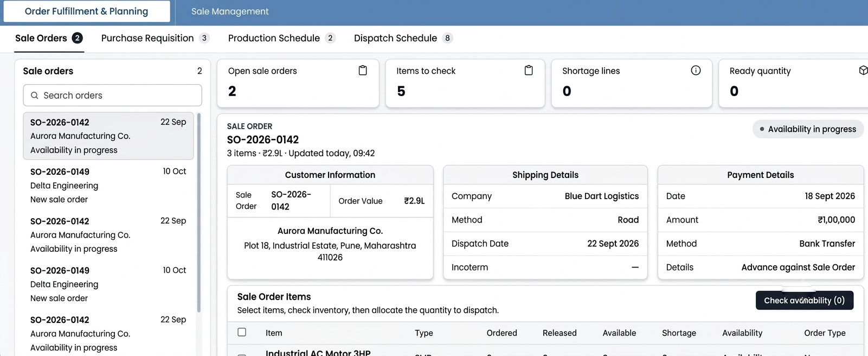Click the ₹1,00,000 payment amount

pyautogui.click(x=837, y=220)
